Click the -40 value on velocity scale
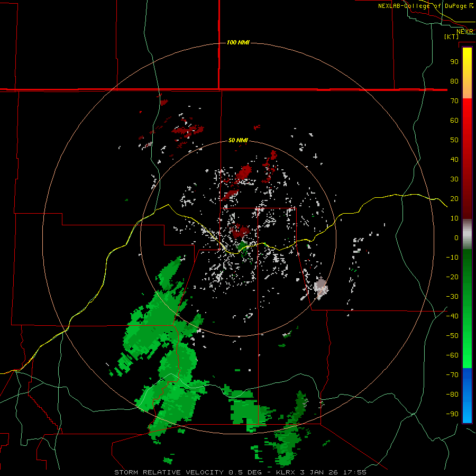 coord(452,316)
